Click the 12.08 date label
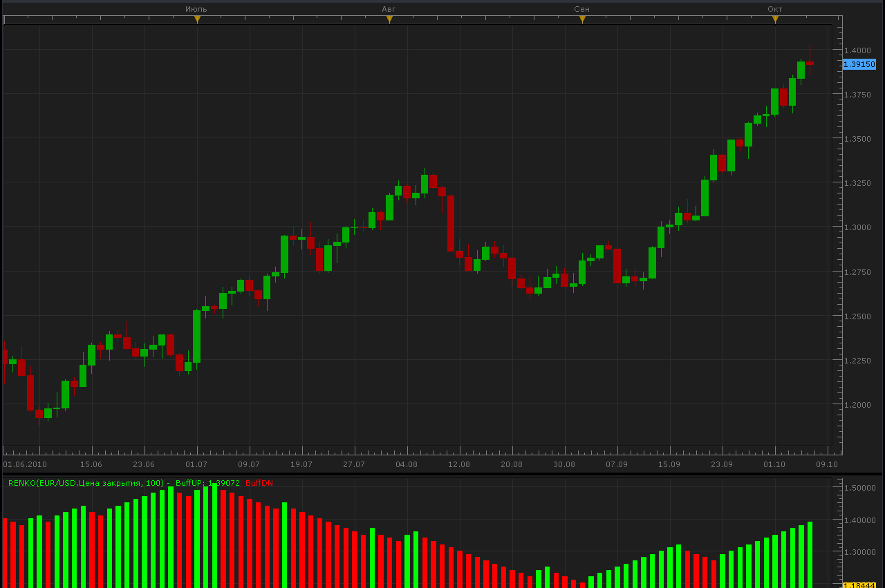 459,464
